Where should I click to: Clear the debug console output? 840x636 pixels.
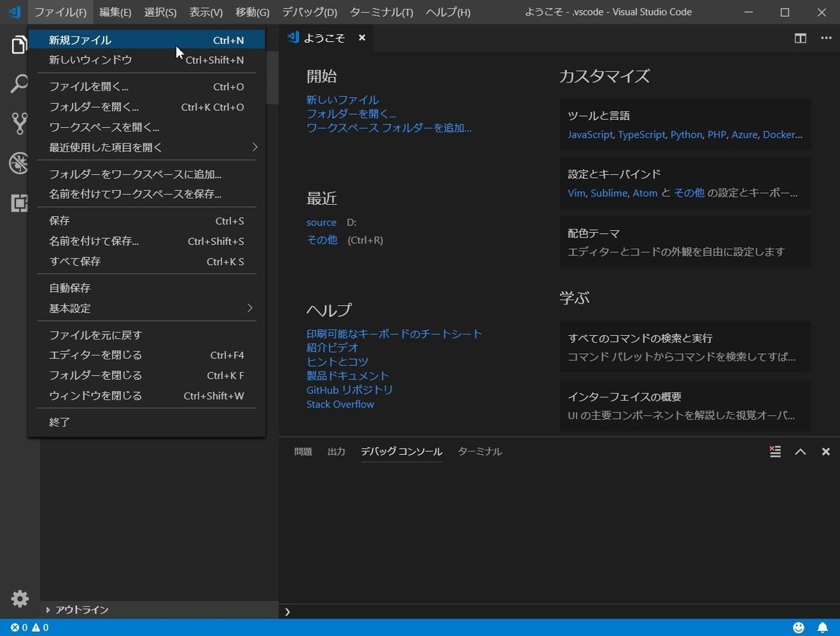pyautogui.click(x=775, y=451)
